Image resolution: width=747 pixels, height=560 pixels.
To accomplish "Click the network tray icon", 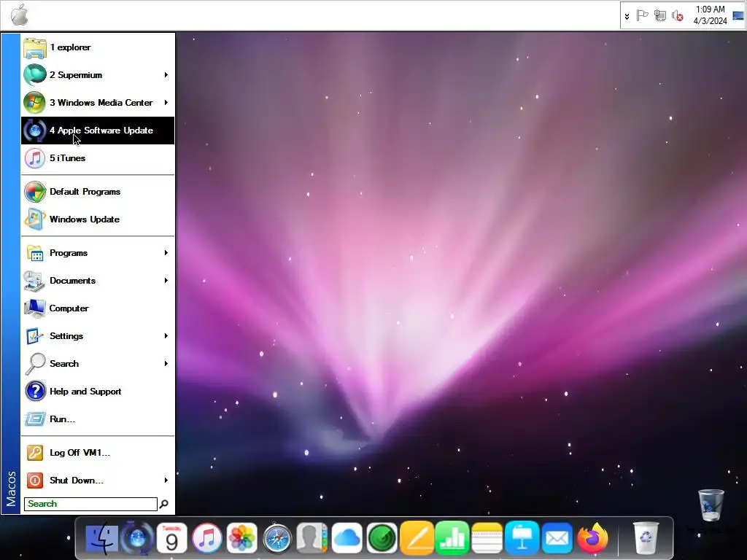I will pyautogui.click(x=659, y=15).
